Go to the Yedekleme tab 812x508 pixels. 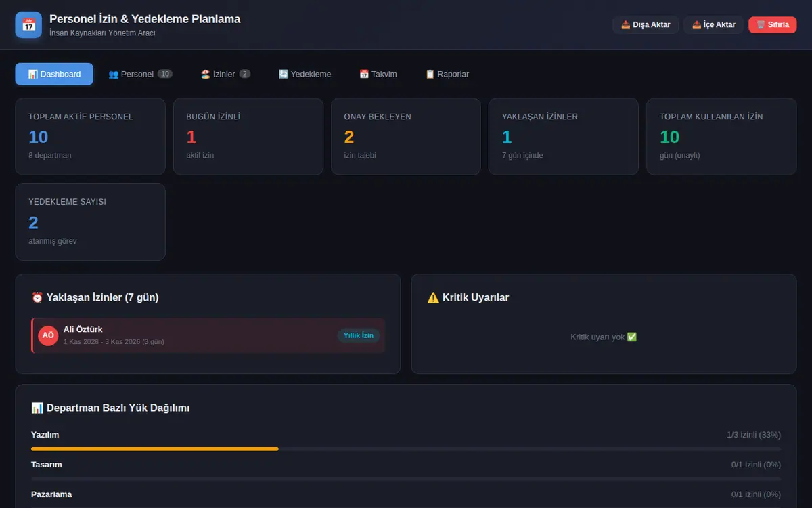pyautogui.click(x=304, y=74)
